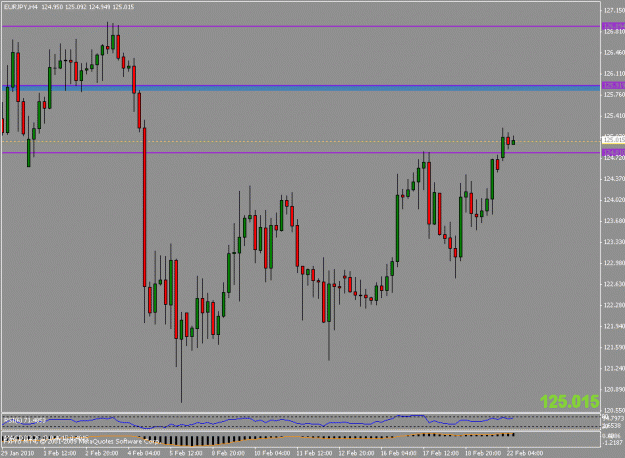Click the 123.330 price scale label
This screenshot has width=625, height=458.
[614, 242]
